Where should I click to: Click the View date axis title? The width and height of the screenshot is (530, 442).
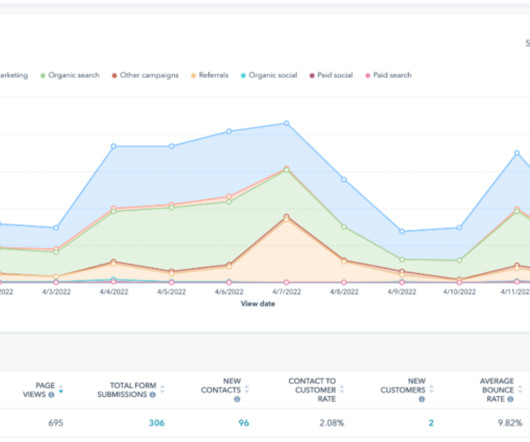pos(258,303)
